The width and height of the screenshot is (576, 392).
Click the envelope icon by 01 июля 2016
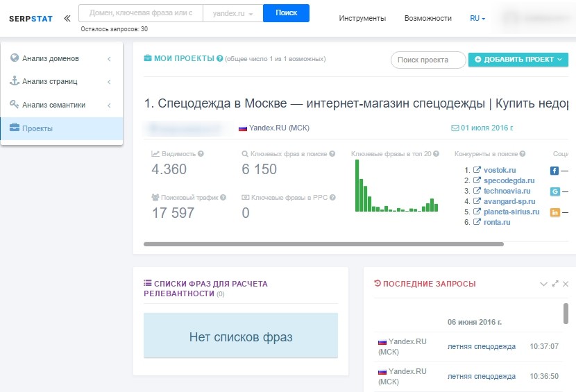pyautogui.click(x=455, y=128)
